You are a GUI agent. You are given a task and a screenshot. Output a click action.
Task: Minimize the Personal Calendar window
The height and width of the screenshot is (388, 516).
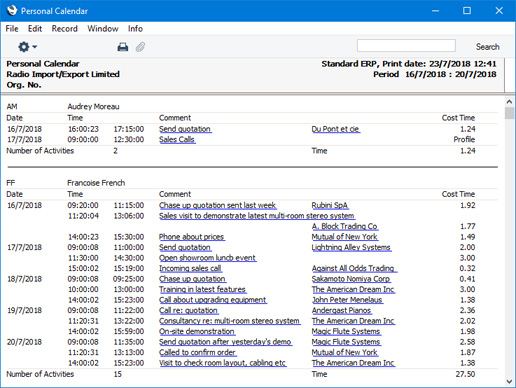(x=435, y=11)
